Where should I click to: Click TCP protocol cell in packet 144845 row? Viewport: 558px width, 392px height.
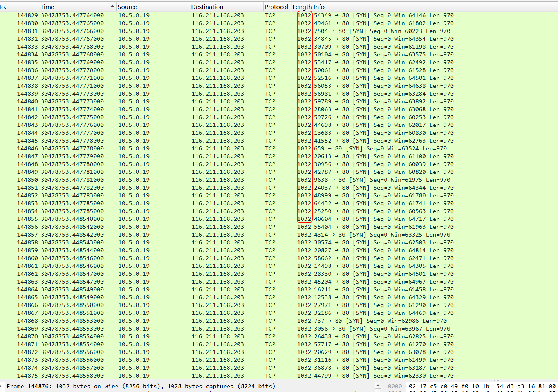coord(270,141)
